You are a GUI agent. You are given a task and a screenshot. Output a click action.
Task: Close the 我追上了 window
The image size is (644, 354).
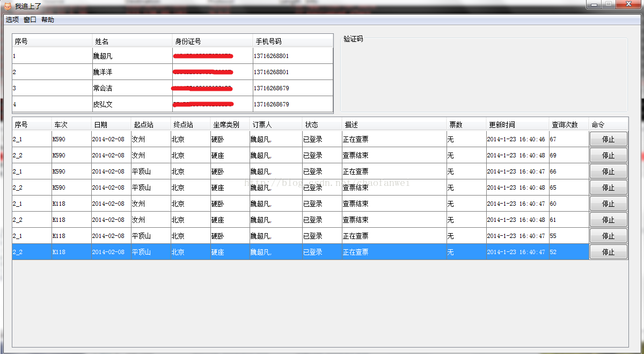point(628,4)
